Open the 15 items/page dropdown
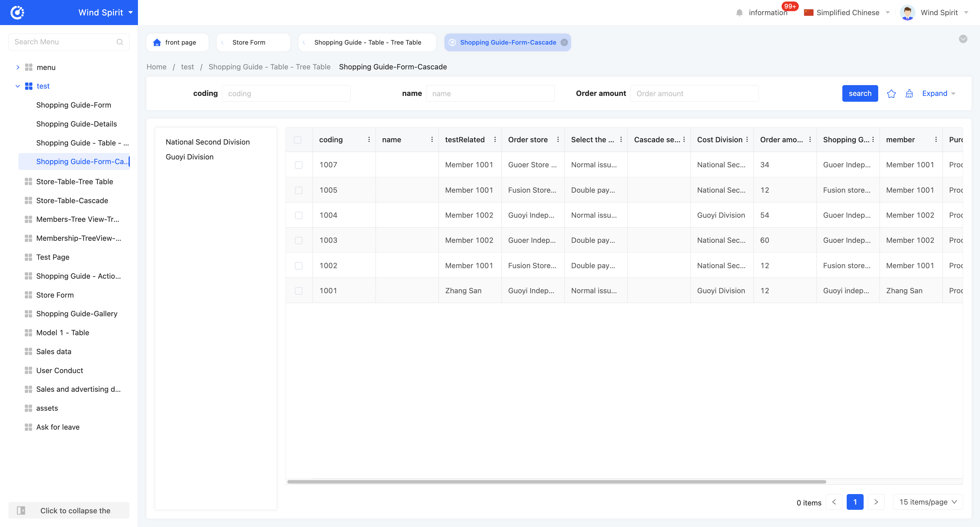Screen dimensions: 980x527 pyautogui.click(x=928, y=502)
